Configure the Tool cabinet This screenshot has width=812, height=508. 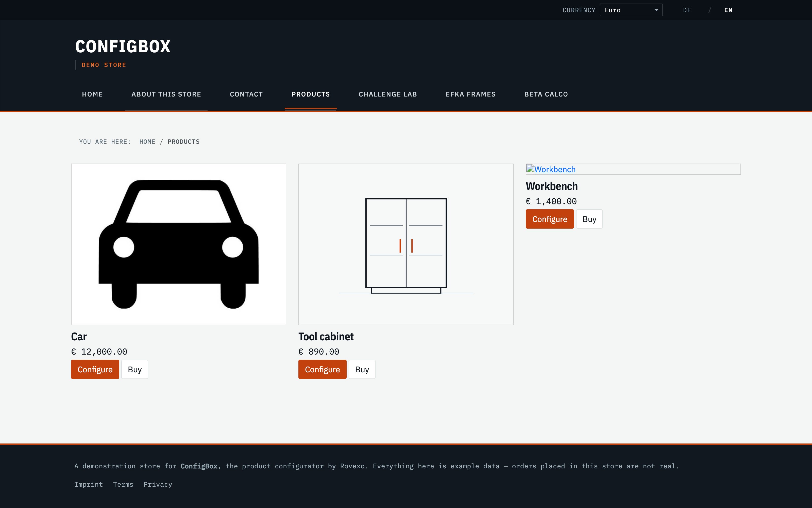point(322,369)
